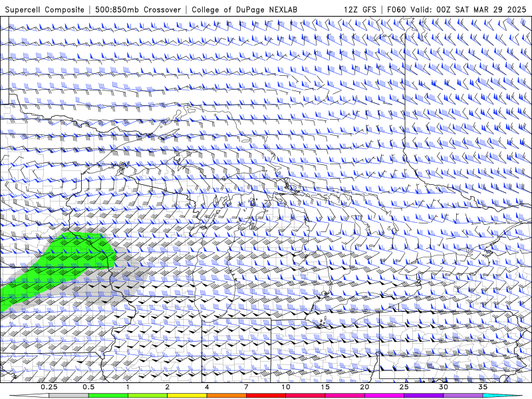The image size is (532, 399).
Task: Select the bright green colorbar swatch between 0.5 and 1
Action: click(108, 396)
